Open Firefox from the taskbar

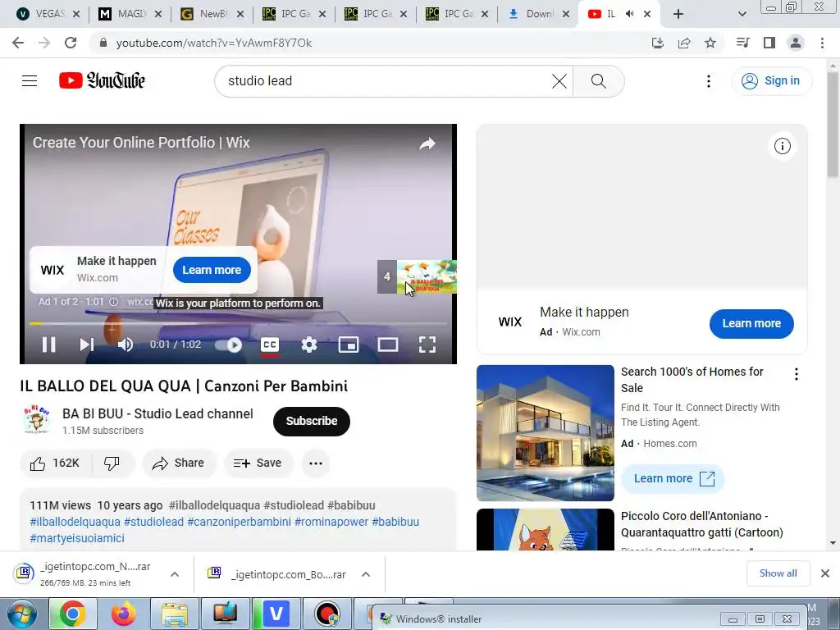pos(123,614)
